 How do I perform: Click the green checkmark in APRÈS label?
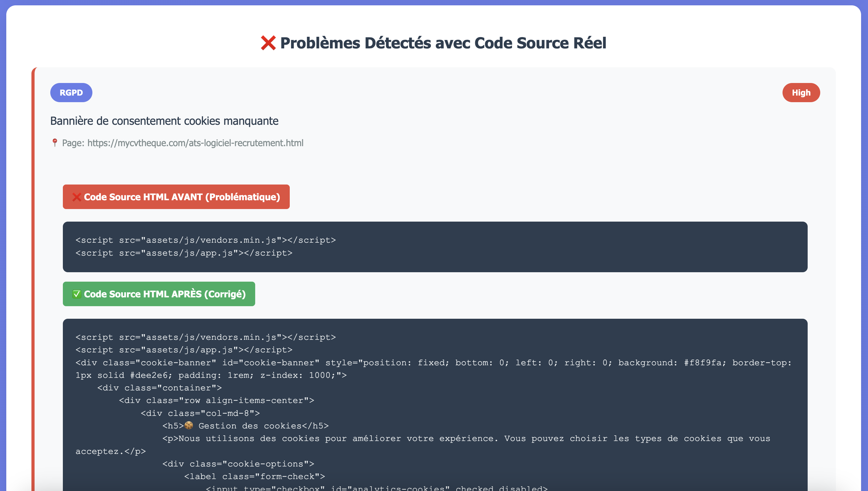[x=77, y=294]
